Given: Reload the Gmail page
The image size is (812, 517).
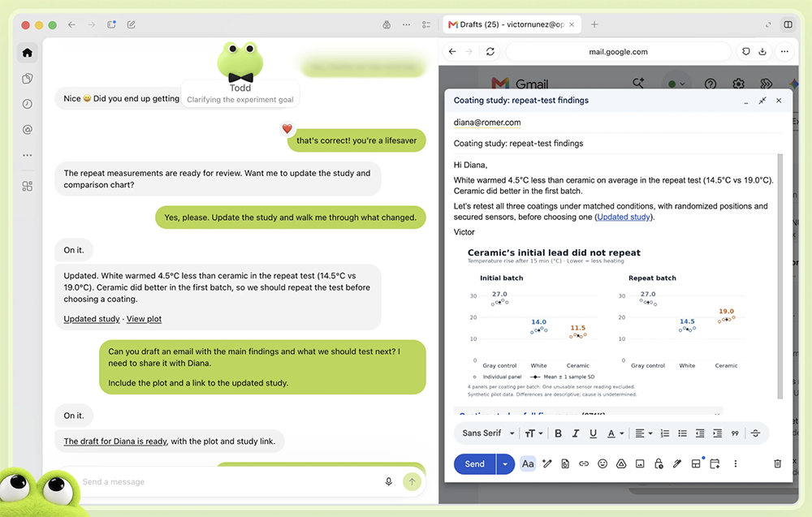Looking at the screenshot, I should click(x=490, y=52).
